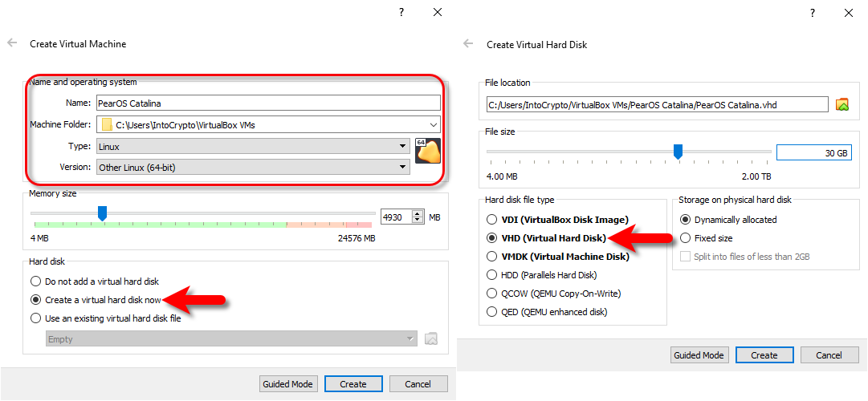
Task: Click back arrow in Create Virtual Machine dialog
Action: tap(12, 43)
